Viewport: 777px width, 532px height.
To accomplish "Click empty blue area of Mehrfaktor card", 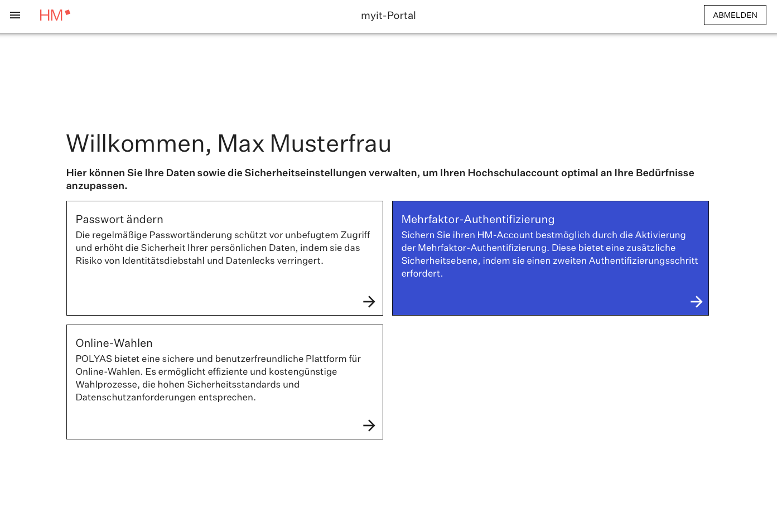I will 530,298.
